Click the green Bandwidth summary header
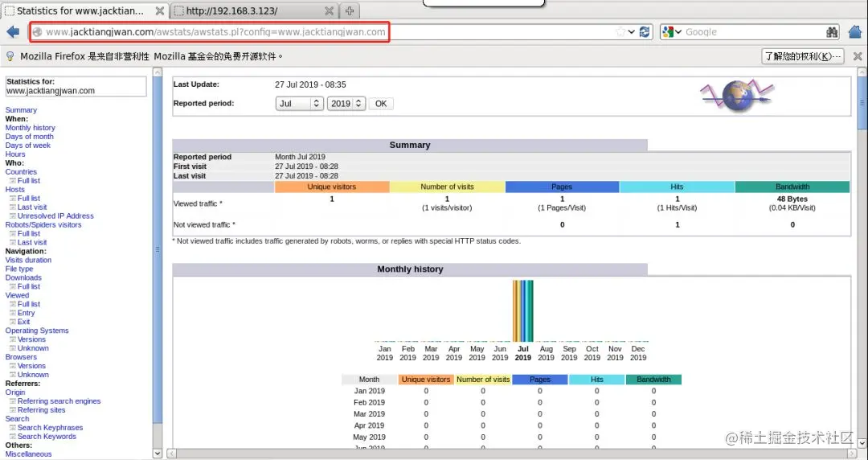Screen dimensions: 868x460 pos(792,187)
